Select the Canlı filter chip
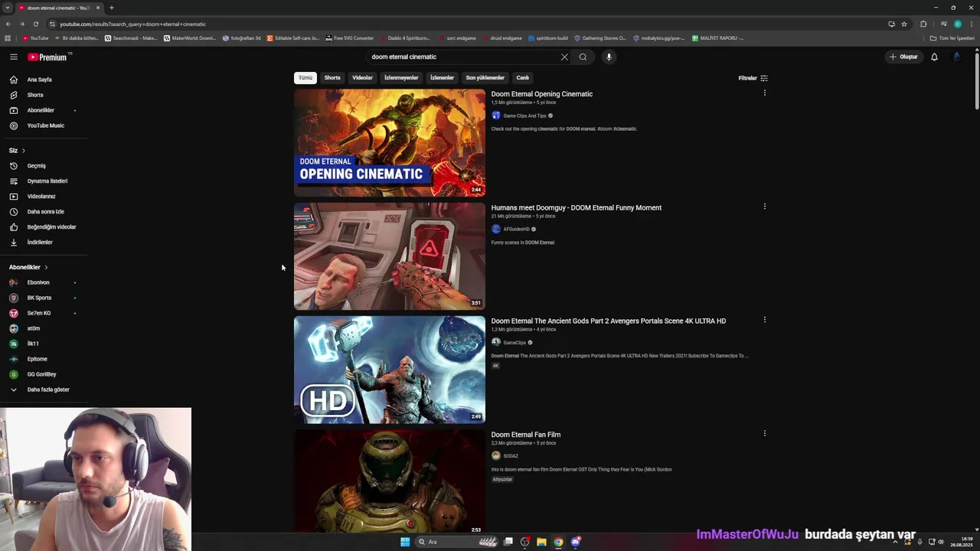 [522, 77]
